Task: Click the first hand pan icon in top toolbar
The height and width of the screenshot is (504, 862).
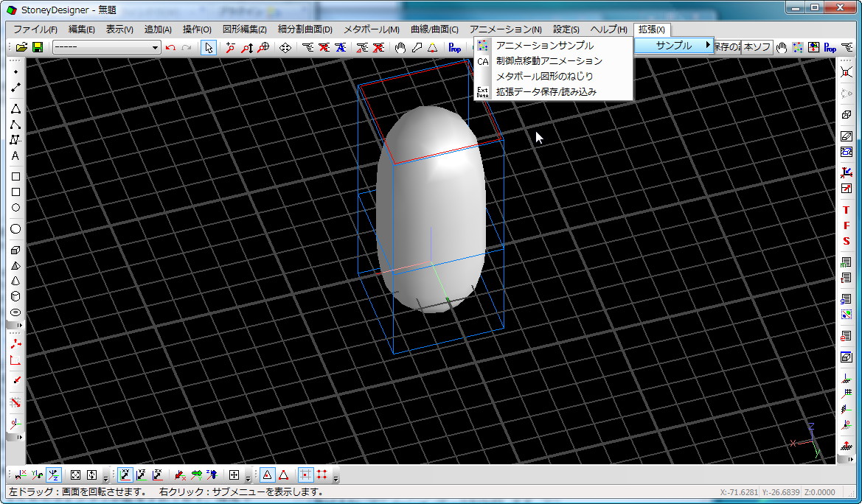Action: coord(400,48)
